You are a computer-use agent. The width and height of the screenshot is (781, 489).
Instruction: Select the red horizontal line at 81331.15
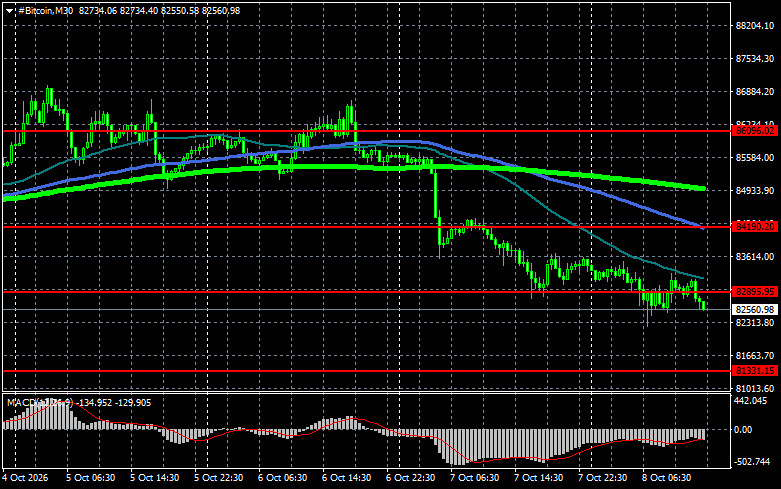click(x=367, y=371)
